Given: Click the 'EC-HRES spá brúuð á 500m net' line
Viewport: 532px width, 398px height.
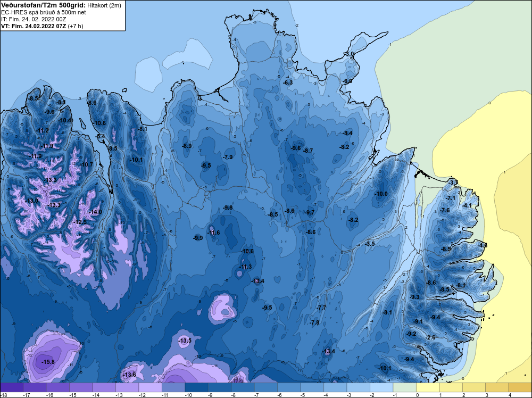Looking at the screenshot, I should pos(44,12).
